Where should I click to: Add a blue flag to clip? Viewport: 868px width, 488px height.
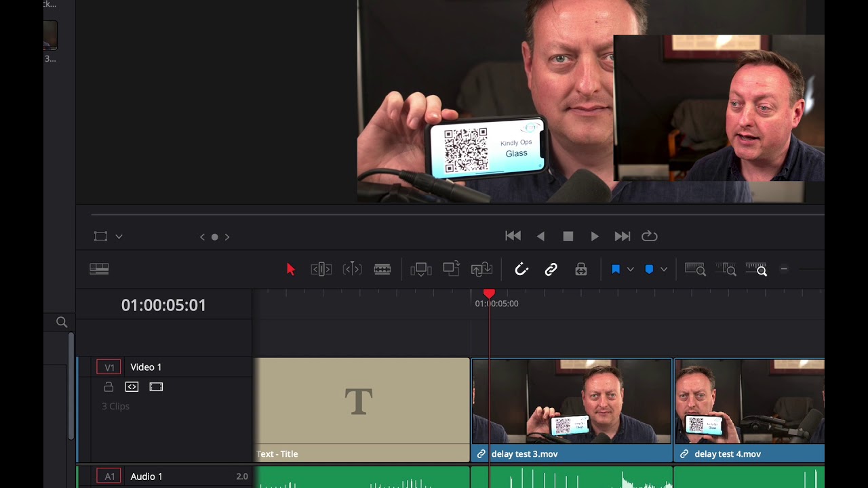pyautogui.click(x=616, y=269)
